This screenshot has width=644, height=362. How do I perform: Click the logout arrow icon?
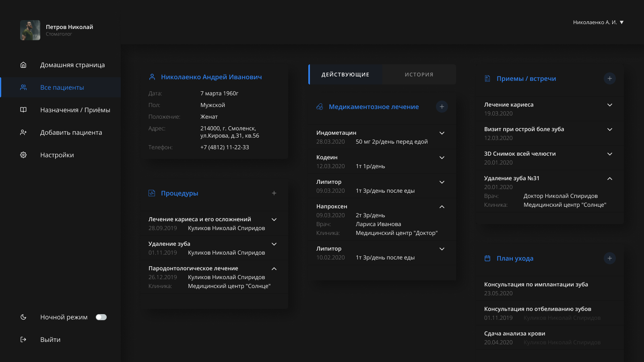23,339
